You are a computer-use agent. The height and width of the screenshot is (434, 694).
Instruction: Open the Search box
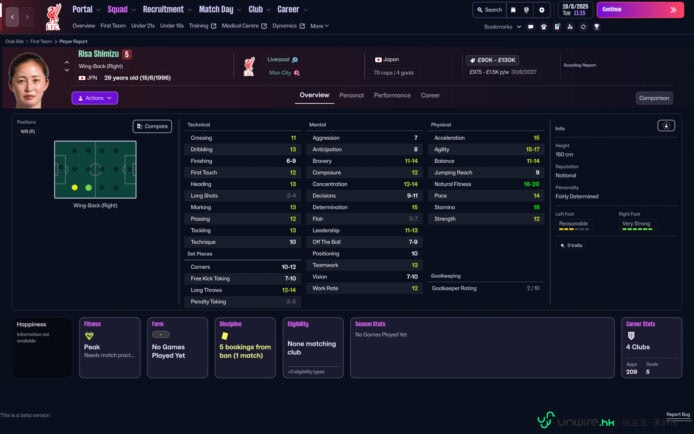pyautogui.click(x=489, y=10)
